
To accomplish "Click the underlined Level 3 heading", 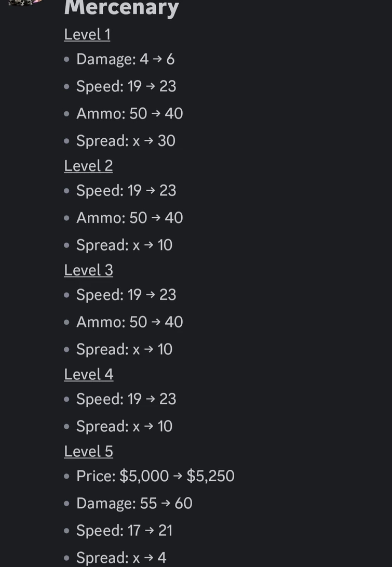I will tap(88, 270).
